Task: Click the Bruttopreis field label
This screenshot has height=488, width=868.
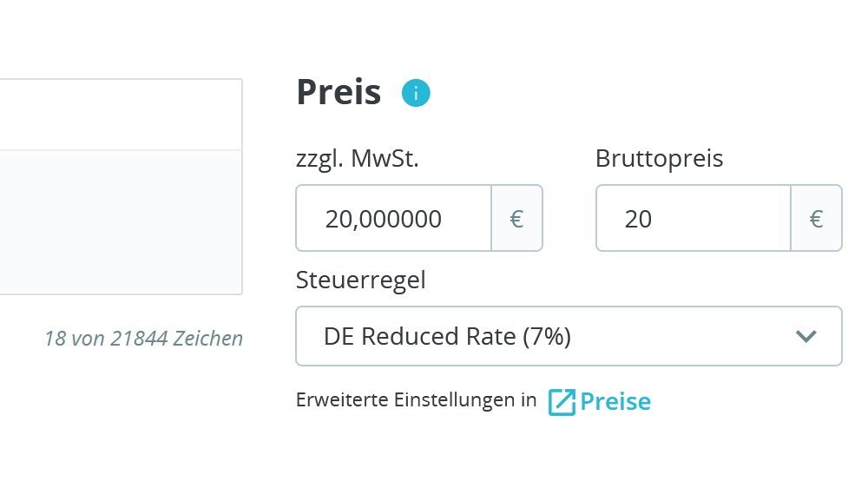Action: pos(659,159)
